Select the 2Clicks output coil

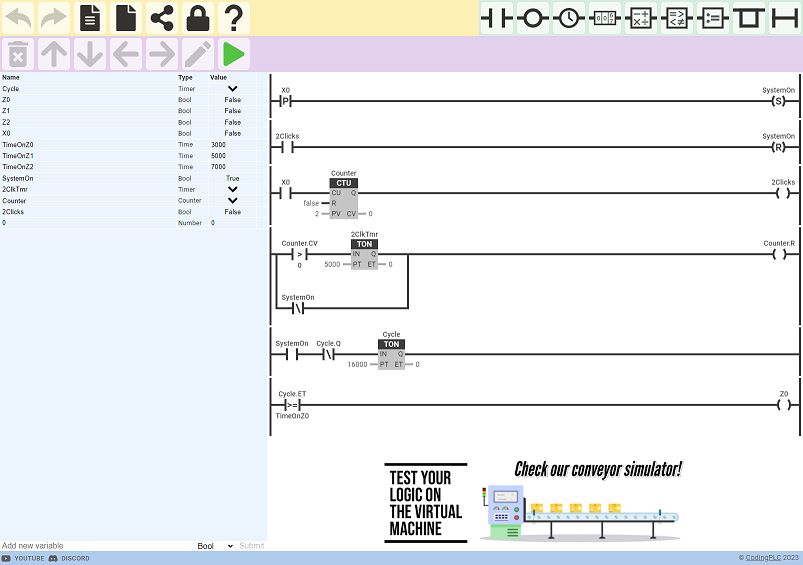click(x=783, y=193)
